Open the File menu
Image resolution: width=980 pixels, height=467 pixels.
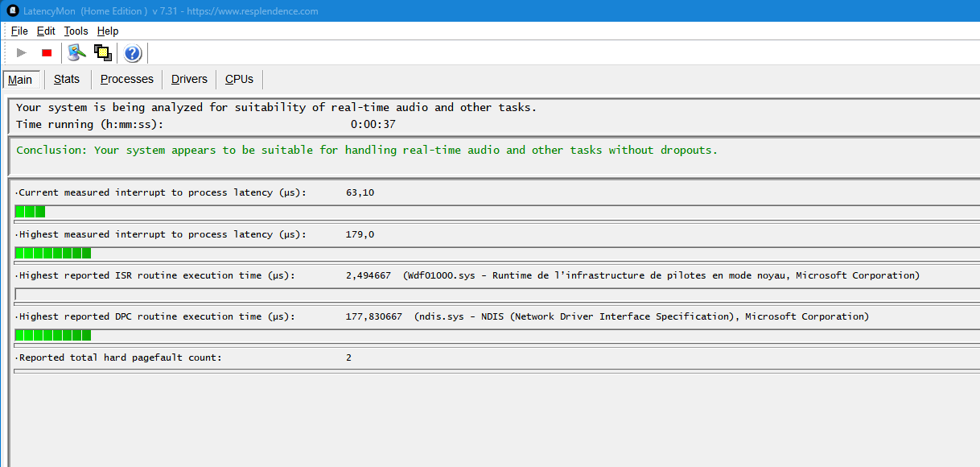(x=19, y=31)
